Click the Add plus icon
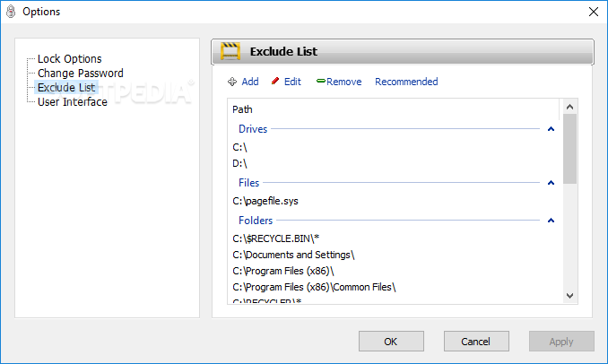The image size is (608, 364). (x=232, y=82)
